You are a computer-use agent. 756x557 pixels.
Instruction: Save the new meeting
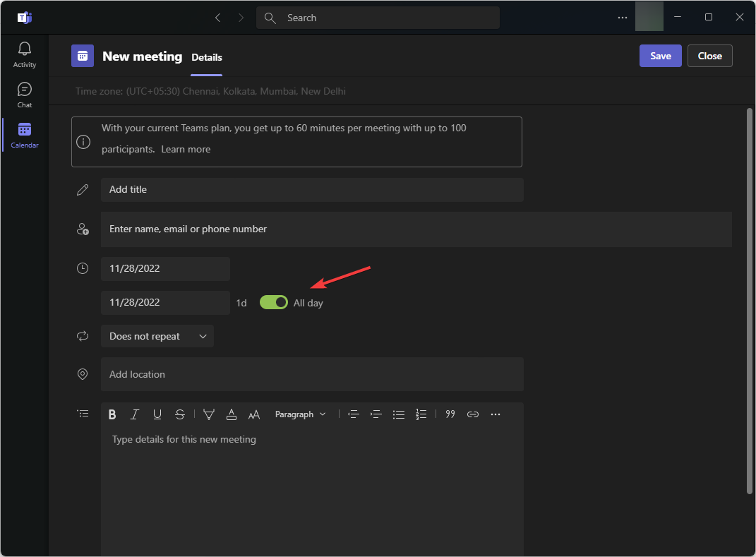tap(661, 56)
